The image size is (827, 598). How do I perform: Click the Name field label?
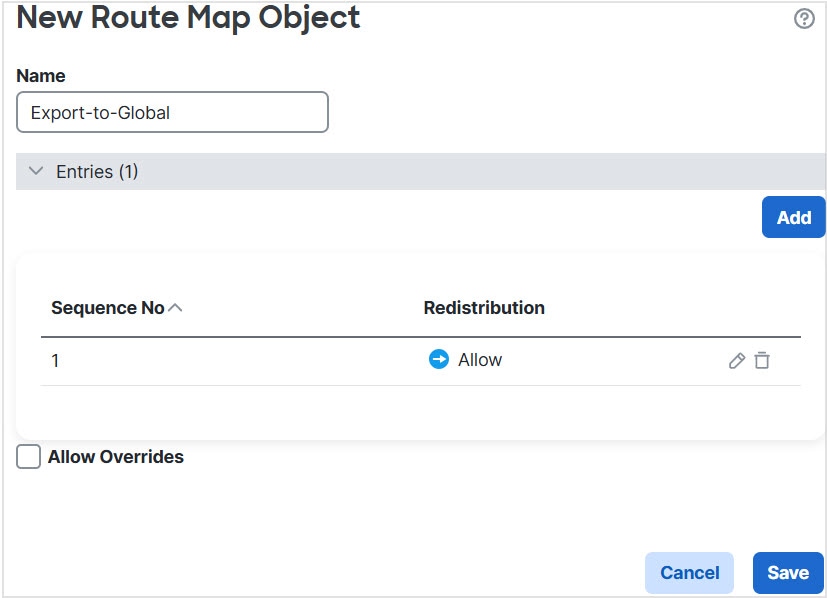pos(41,76)
